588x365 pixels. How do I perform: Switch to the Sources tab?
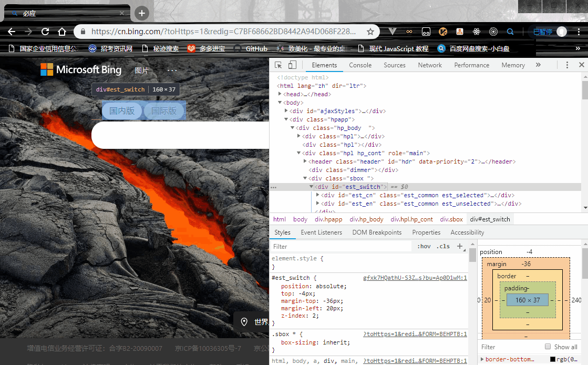pos(395,65)
